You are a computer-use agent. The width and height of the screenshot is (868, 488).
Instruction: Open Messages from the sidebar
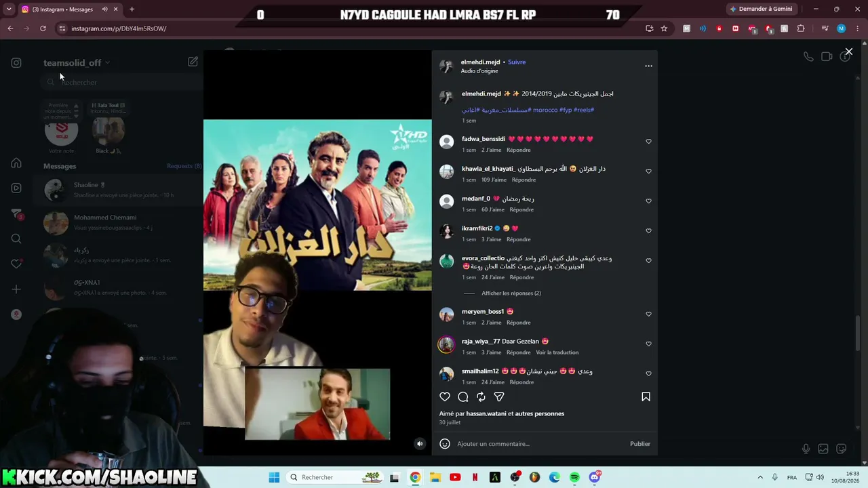click(16, 213)
